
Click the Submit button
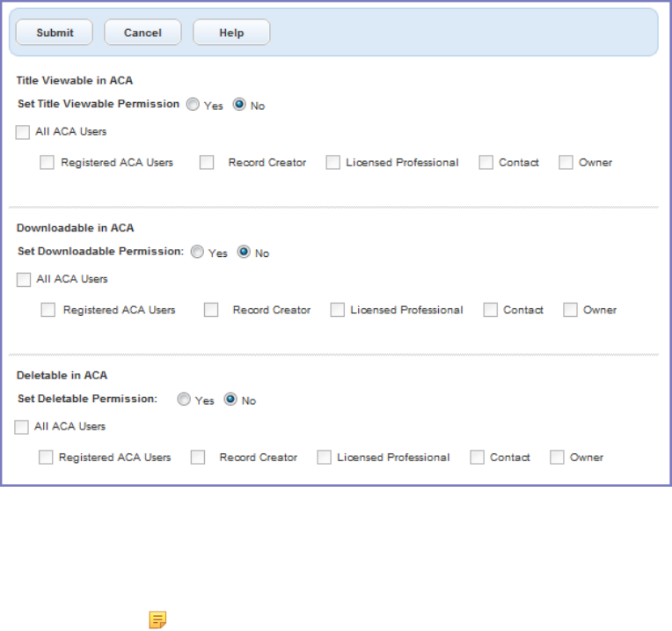click(55, 33)
